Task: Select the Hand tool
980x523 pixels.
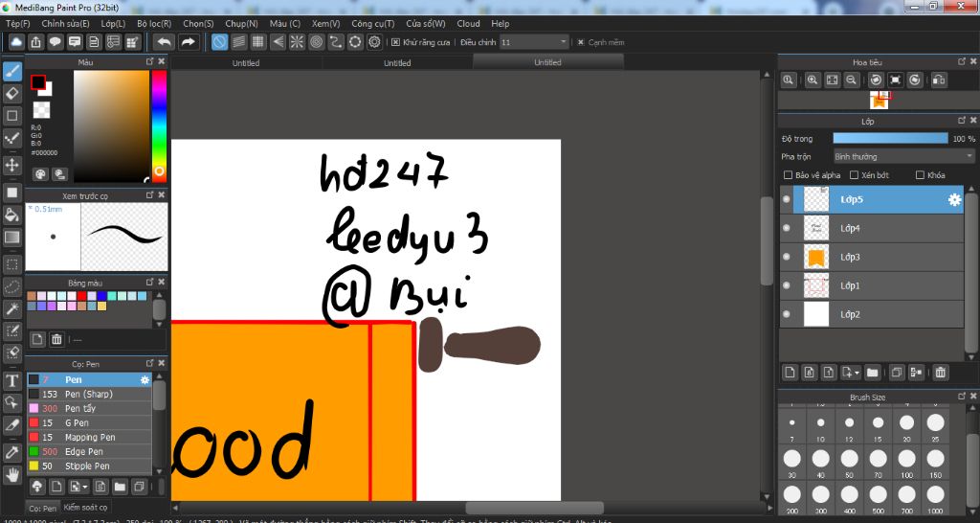Action: click(12, 475)
